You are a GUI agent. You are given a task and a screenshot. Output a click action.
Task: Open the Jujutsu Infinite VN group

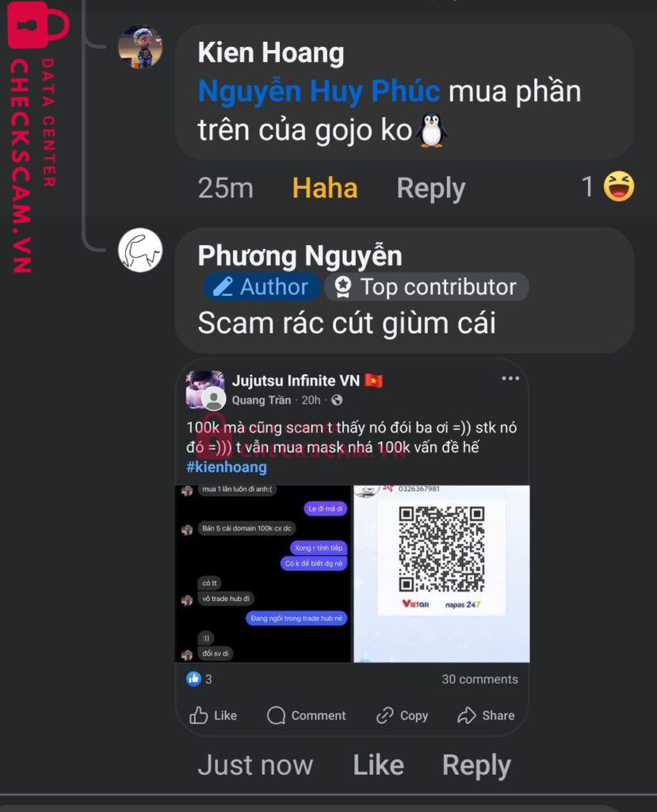pyautogui.click(x=296, y=381)
